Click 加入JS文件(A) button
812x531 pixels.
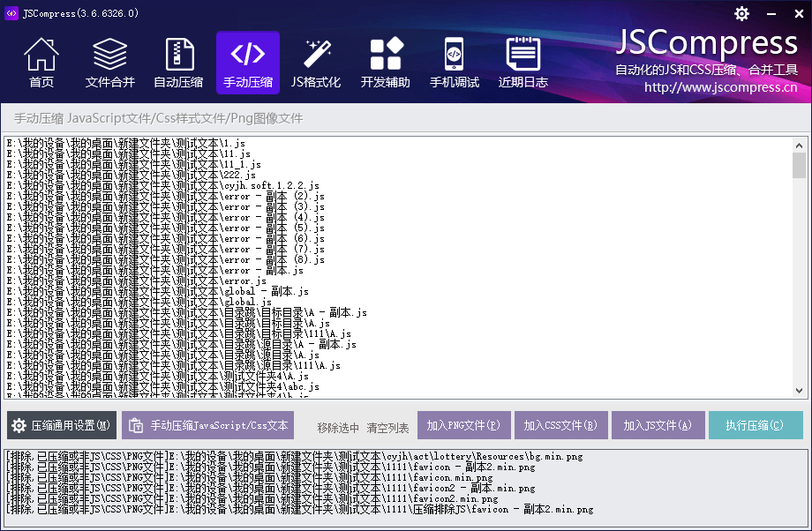[658, 425]
